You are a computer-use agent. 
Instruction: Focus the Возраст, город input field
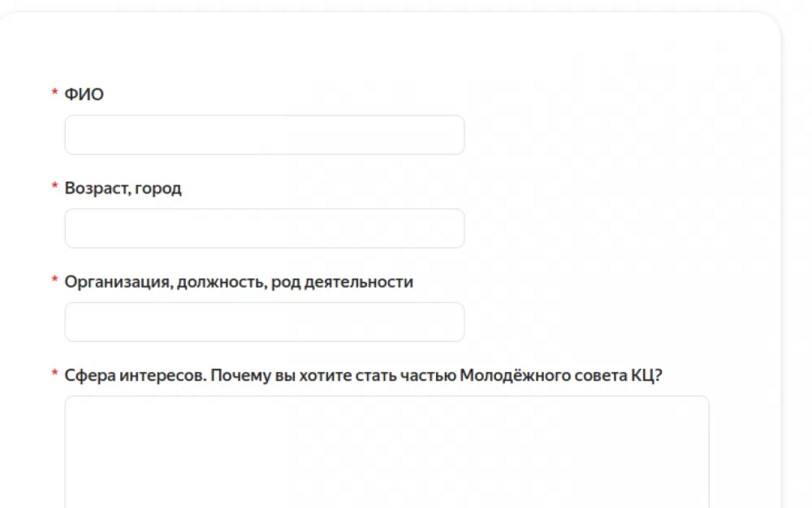pyautogui.click(x=265, y=228)
